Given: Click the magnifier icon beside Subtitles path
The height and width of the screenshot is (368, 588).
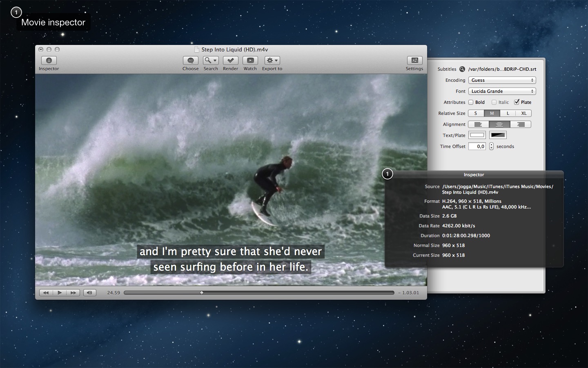Looking at the screenshot, I should (x=462, y=69).
